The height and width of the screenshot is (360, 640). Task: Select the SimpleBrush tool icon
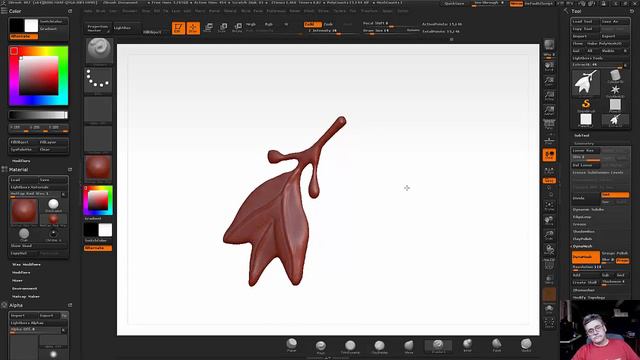tap(586, 104)
